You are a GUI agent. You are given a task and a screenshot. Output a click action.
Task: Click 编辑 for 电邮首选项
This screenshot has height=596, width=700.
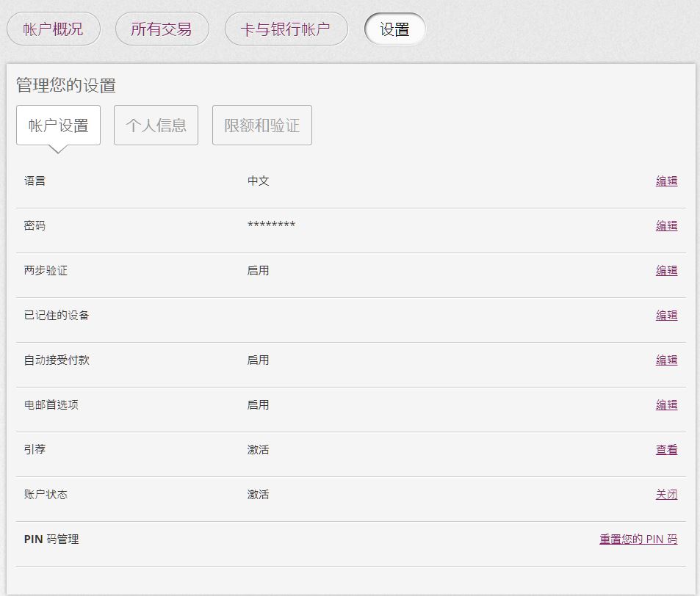click(666, 405)
